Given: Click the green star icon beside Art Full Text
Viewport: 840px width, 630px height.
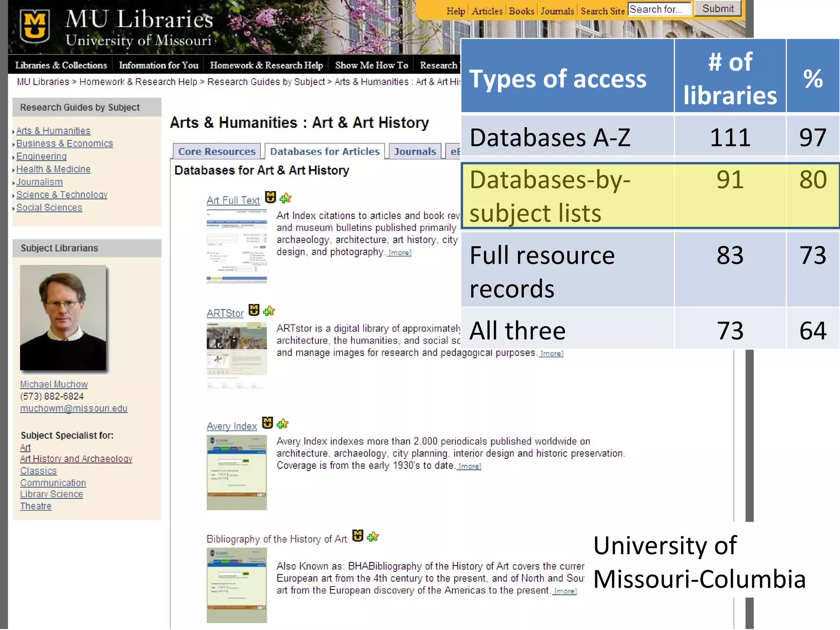Looking at the screenshot, I should click(285, 199).
